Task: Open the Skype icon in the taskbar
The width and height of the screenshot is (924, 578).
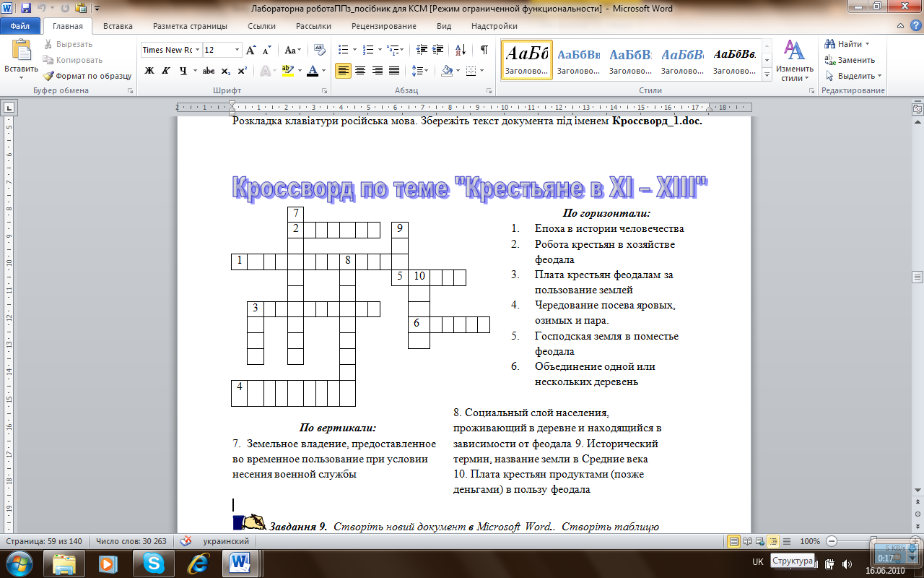Action: click(152, 563)
